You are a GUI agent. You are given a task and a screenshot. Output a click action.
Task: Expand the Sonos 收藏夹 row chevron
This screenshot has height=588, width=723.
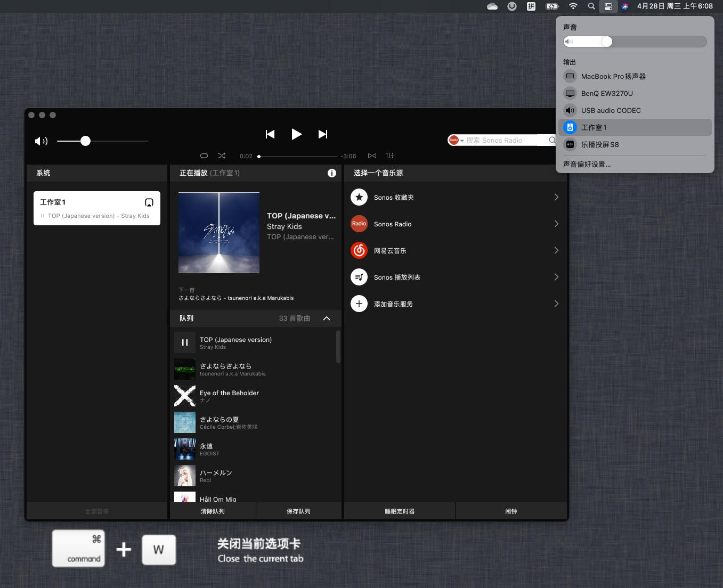(x=556, y=197)
